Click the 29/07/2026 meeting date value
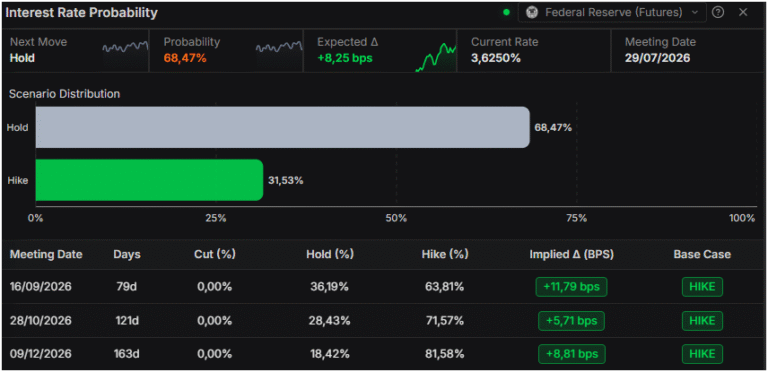Screen dimensions: 768x372 tap(657, 58)
